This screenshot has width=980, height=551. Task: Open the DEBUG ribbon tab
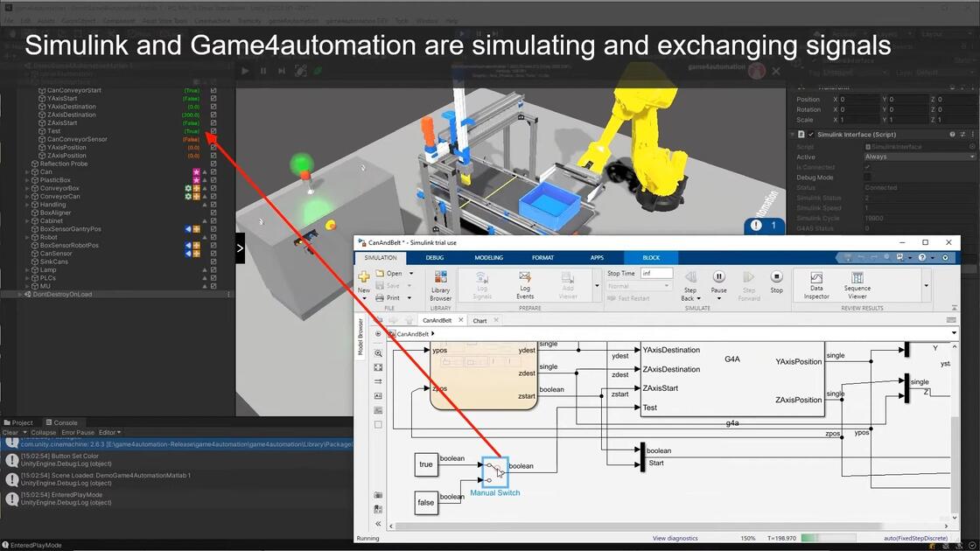point(435,257)
